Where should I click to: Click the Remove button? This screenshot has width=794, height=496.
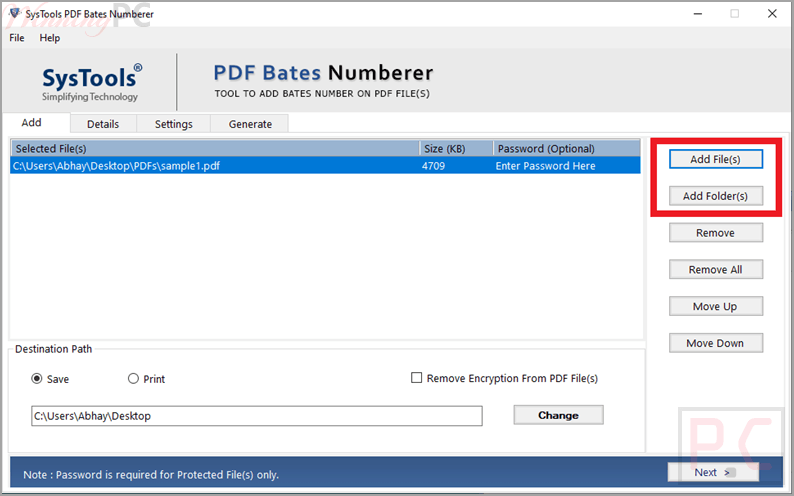tap(716, 233)
